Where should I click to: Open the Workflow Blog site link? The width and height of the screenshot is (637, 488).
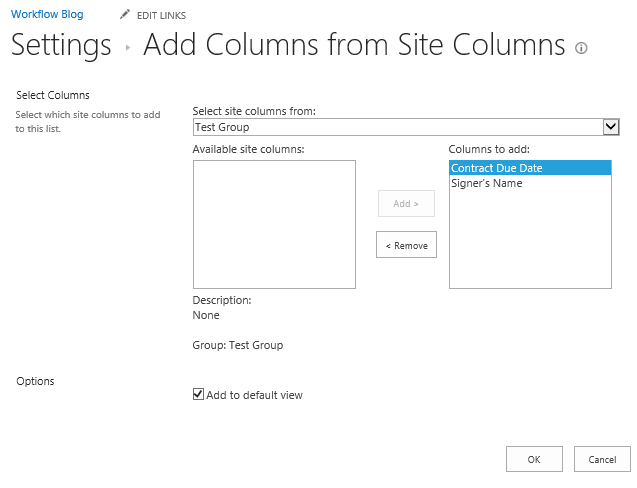click(47, 15)
